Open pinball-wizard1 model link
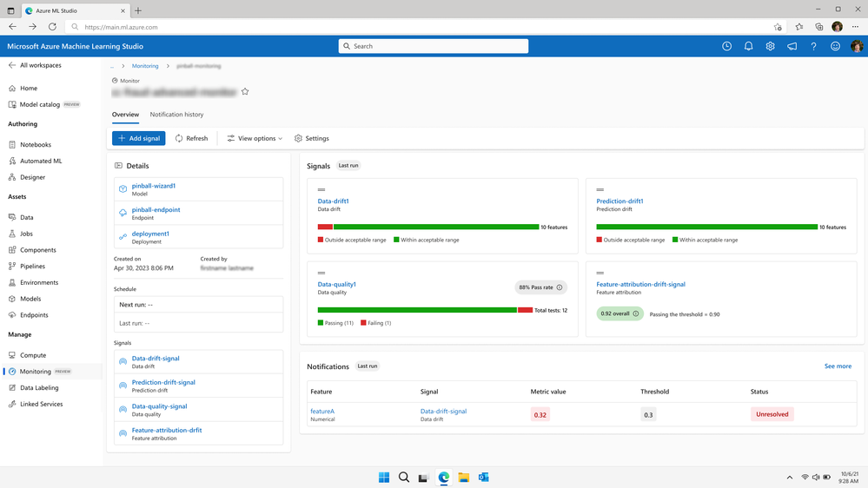The width and height of the screenshot is (868, 488). (x=153, y=186)
